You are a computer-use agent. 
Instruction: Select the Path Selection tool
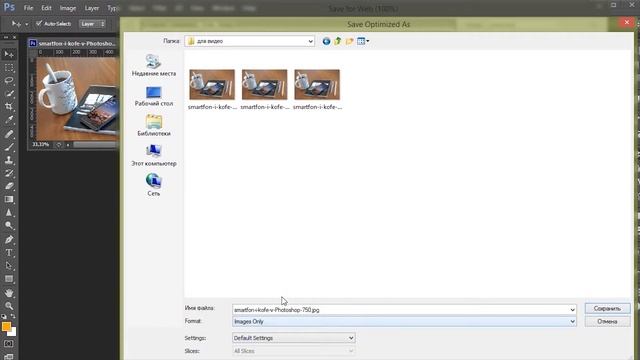click(x=9, y=266)
